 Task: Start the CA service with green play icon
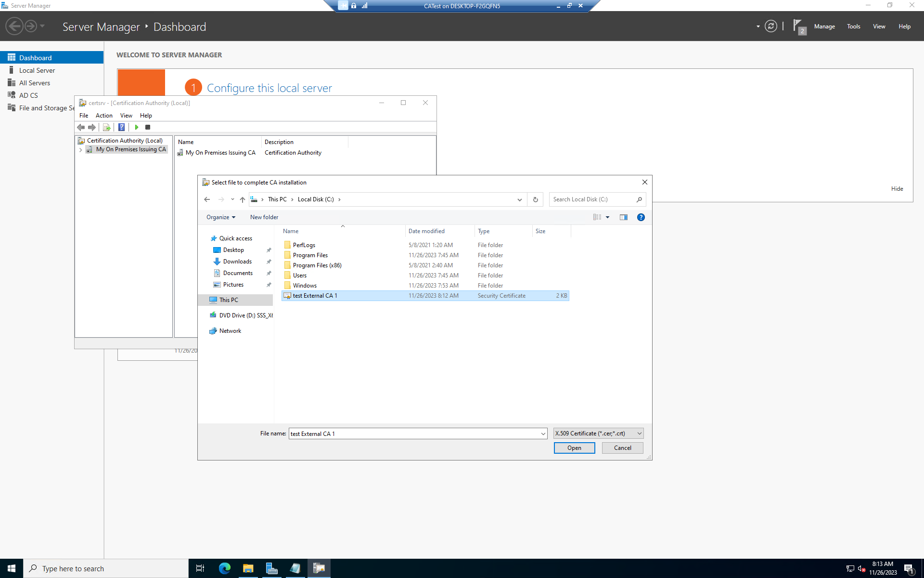pyautogui.click(x=137, y=127)
